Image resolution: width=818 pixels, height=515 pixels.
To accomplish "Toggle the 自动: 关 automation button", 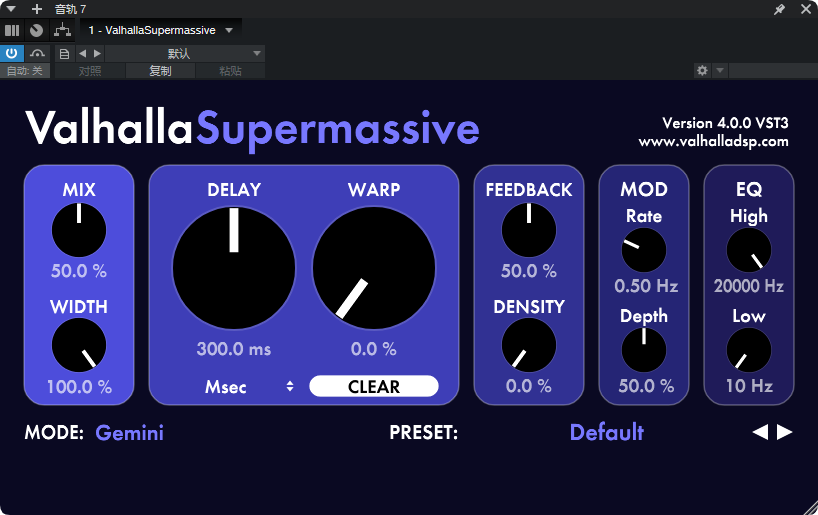I will pyautogui.click(x=25, y=71).
